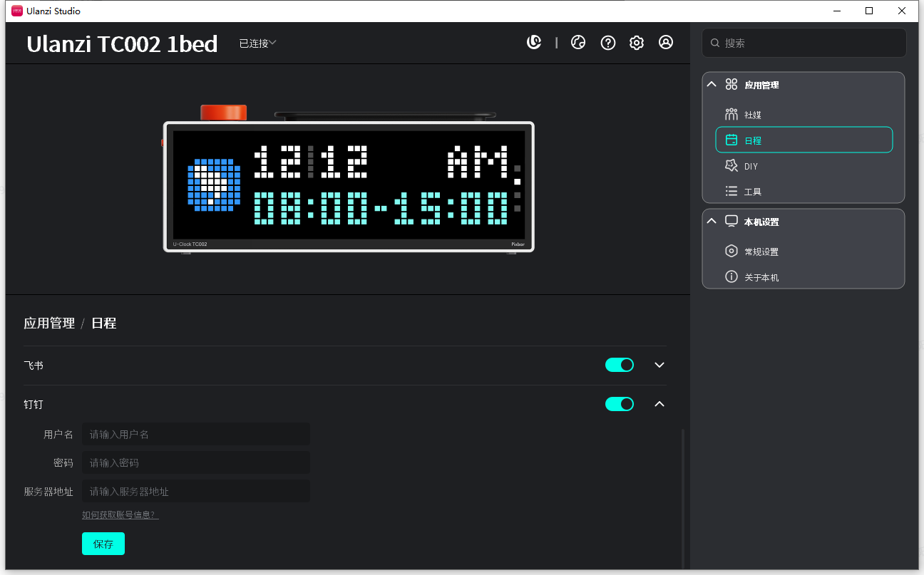The height and width of the screenshot is (575, 924).
Task: Open the 工具 tools list
Action: [x=804, y=191]
